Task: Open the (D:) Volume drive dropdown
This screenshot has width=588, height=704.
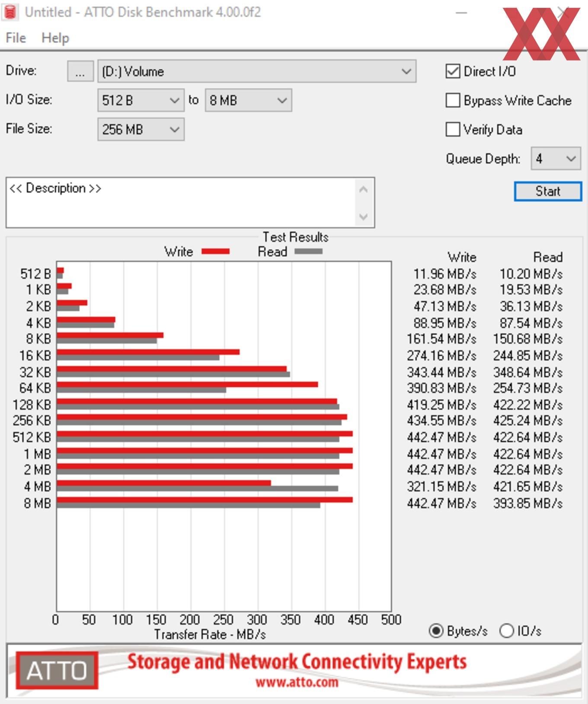Action: click(x=257, y=71)
